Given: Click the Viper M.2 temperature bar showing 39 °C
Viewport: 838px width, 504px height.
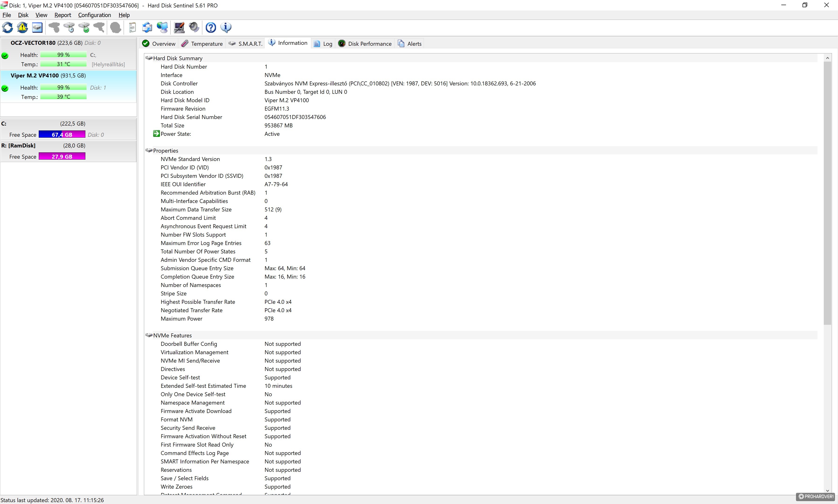Looking at the screenshot, I should (x=63, y=97).
